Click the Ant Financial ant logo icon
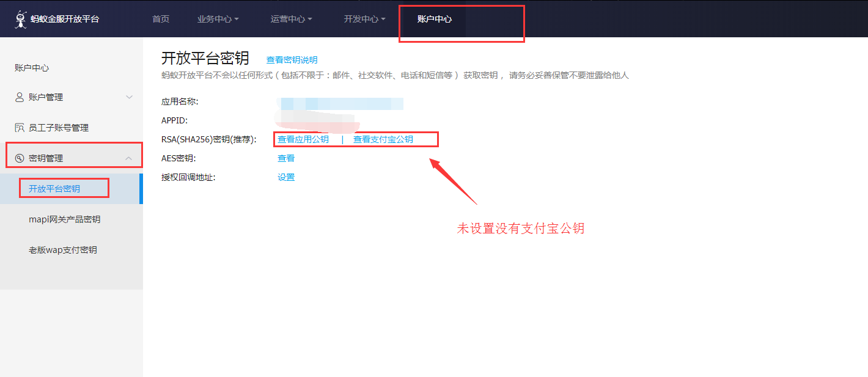Screen dimensions: 868x377 pyautogui.click(x=21, y=20)
